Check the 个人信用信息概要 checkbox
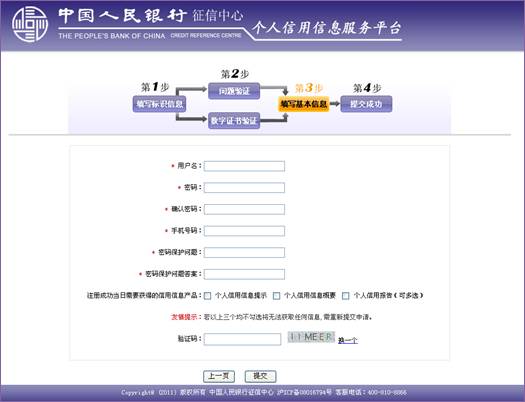 277,296
